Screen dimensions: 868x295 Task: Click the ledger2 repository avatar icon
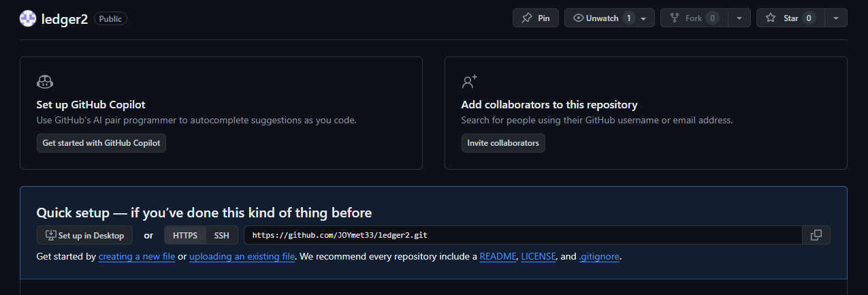[x=28, y=18]
